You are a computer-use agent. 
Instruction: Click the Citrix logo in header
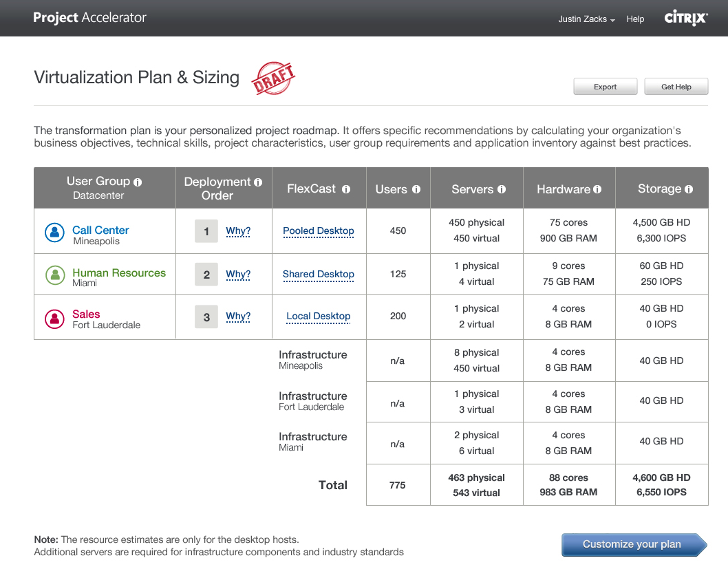tap(685, 19)
